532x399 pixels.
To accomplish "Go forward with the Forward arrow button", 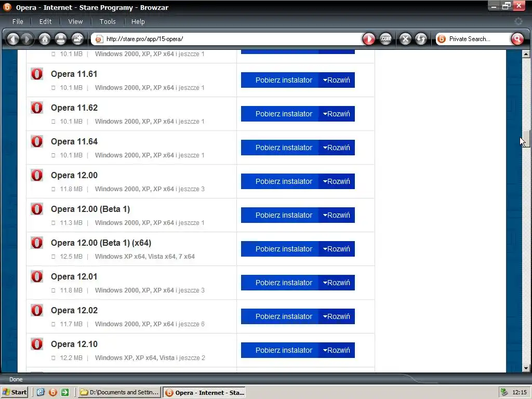I will 27,39.
